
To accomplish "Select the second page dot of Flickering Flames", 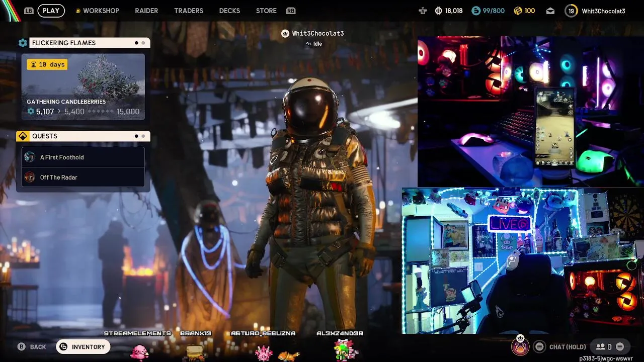I will pos(143,43).
